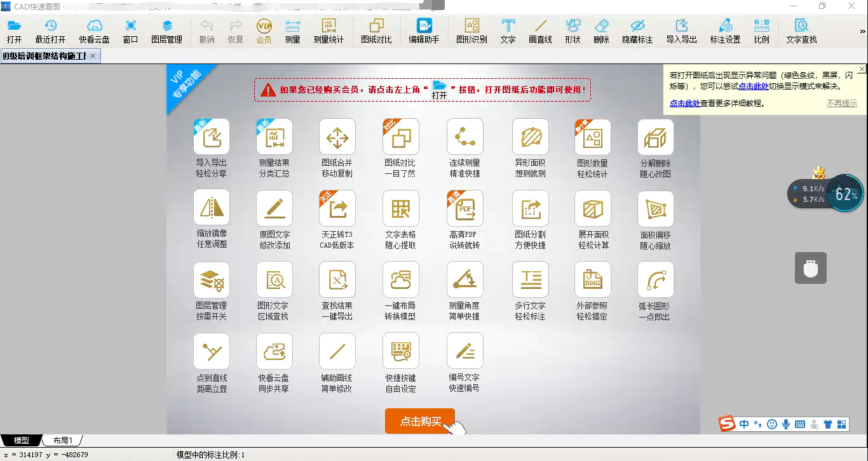Click the 不再提示 don't remind link
Image resolution: width=868 pixels, height=461 pixels.
pyautogui.click(x=842, y=103)
